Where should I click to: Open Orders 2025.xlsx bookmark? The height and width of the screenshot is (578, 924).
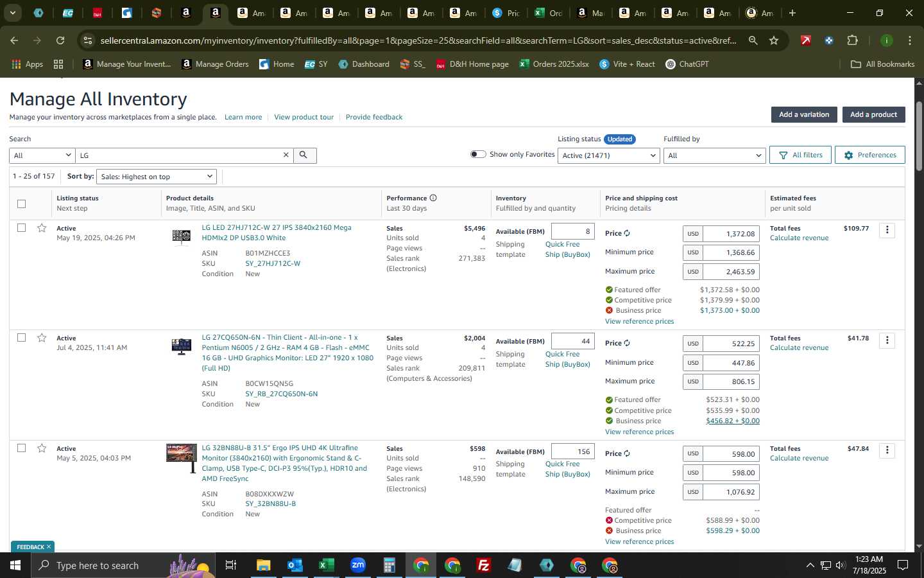[554, 64]
